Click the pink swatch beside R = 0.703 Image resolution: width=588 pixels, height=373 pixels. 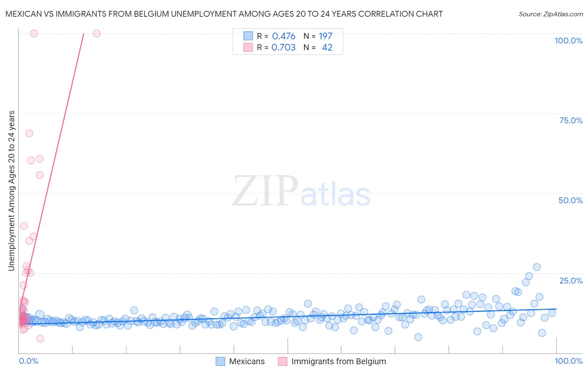[248, 47]
